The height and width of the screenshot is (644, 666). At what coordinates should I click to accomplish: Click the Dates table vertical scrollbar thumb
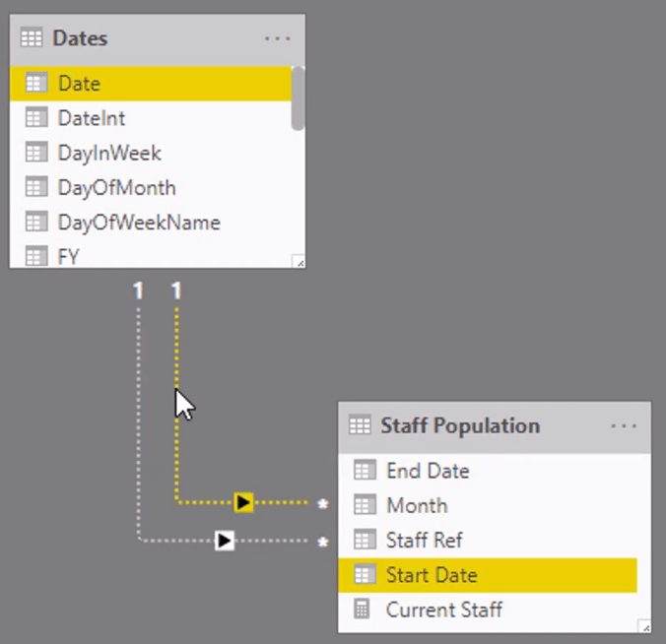[298, 98]
